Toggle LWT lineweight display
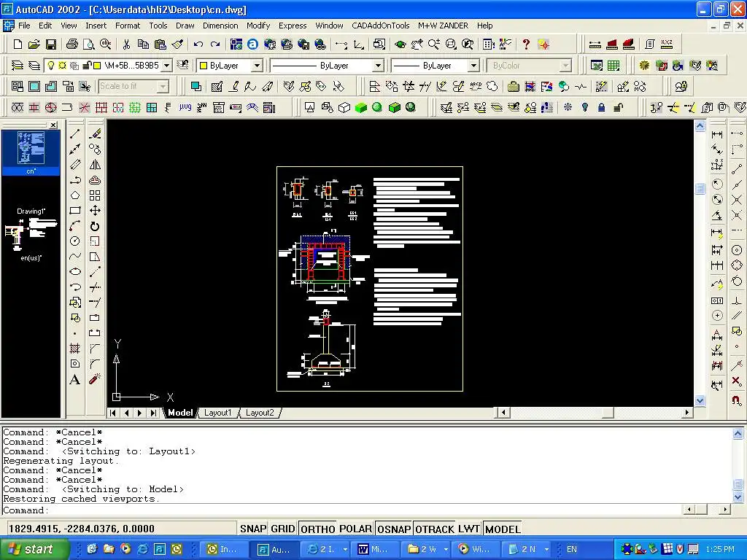Image resolution: width=747 pixels, height=560 pixels. [469, 529]
